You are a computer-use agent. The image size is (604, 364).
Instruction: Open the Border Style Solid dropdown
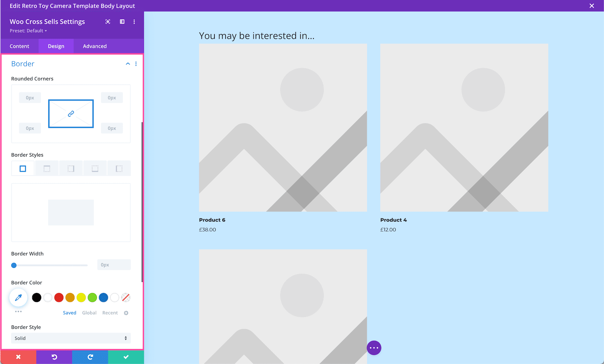click(70, 338)
